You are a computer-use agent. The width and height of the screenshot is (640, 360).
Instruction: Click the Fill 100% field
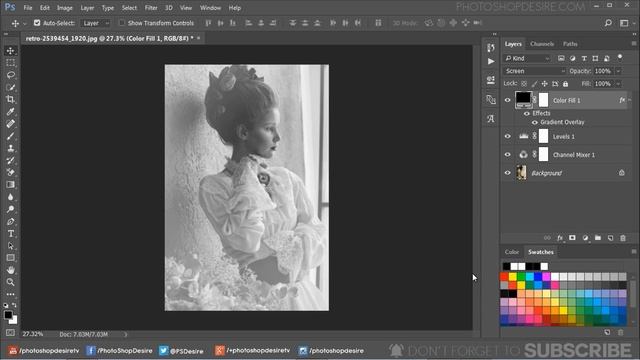coord(603,84)
